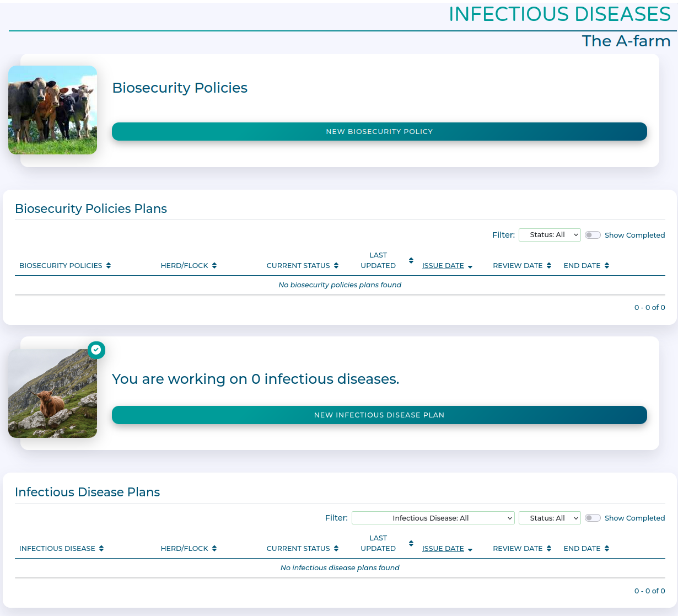Click Review Date sort icon in biosecurity table
This screenshot has width=678, height=616.
(549, 266)
